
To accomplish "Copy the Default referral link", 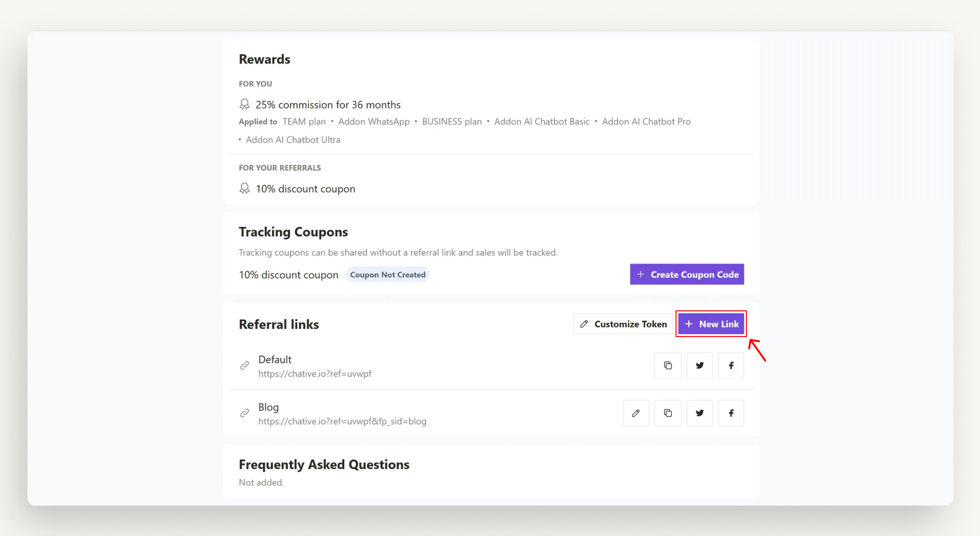I will pyautogui.click(x=667, y=365).
